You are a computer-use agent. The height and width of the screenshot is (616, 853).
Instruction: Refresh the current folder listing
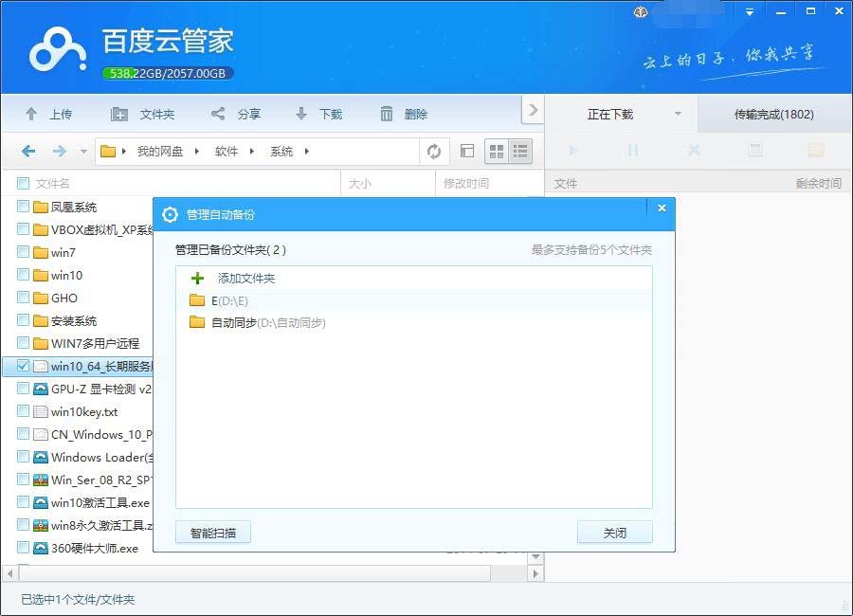tap(433, 152)
